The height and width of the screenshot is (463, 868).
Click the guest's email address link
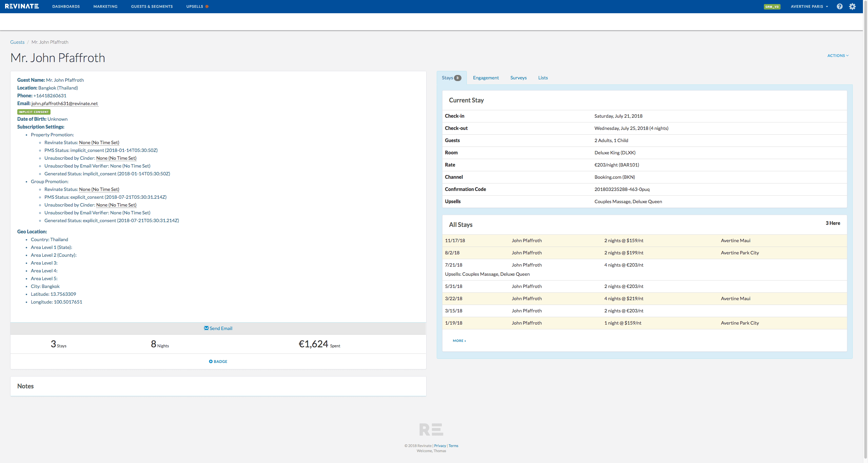pyautogui.click(x=64, y=103)
